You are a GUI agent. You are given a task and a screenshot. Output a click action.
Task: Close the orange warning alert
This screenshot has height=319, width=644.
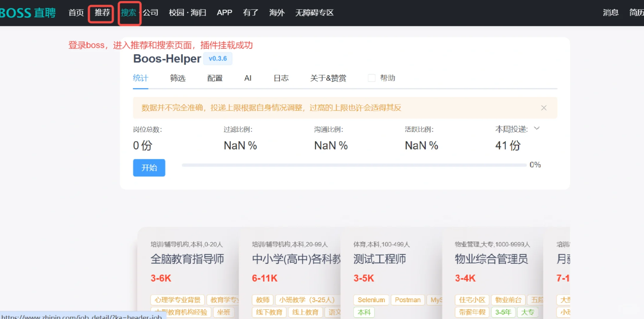(x=544, y=108)
